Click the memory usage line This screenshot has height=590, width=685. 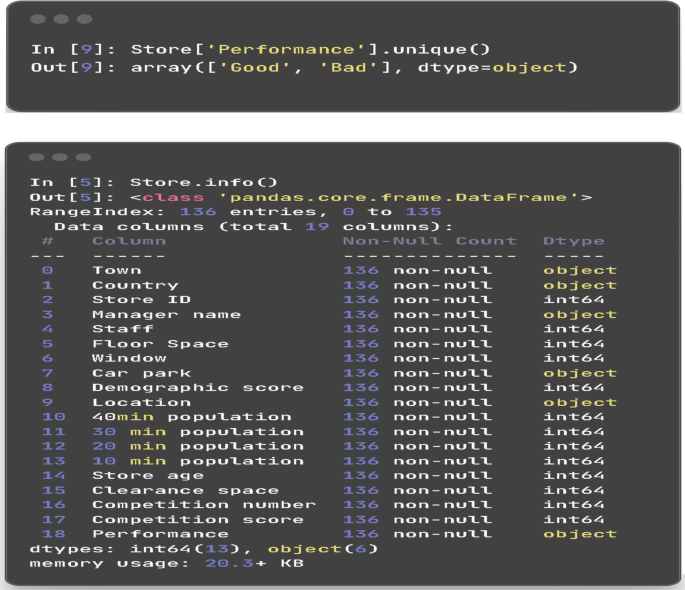(166, 563)
